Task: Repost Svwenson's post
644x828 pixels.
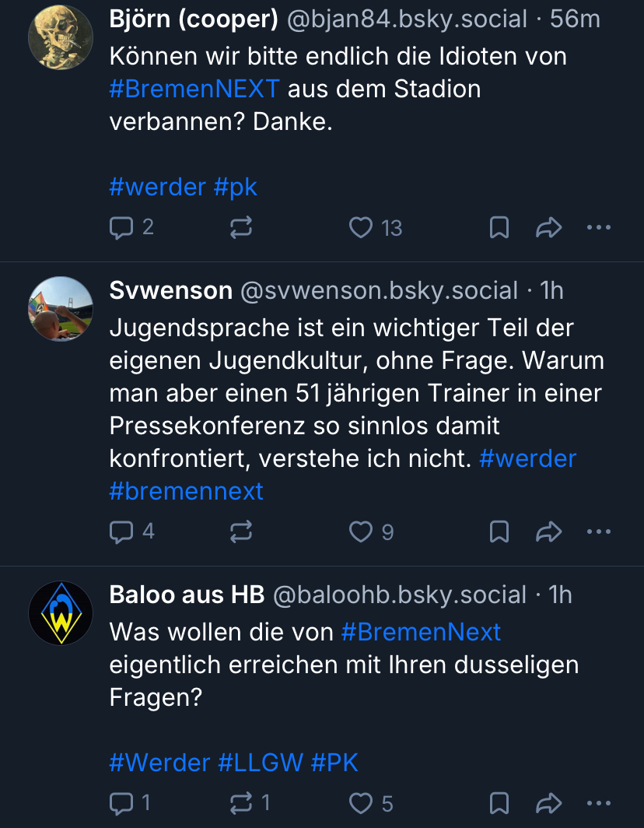Action: pyautogui.click(x=241, y=532)
